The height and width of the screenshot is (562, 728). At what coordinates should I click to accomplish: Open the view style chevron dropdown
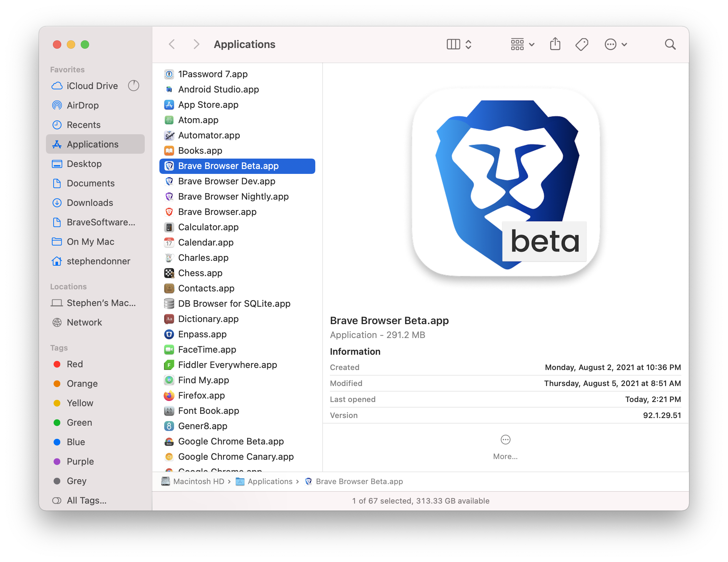coord(468,44)
